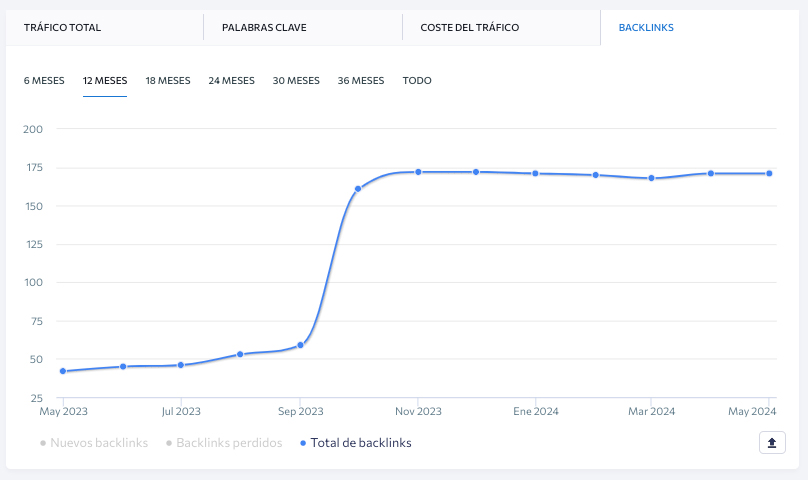Click the May 2024 data point

pyautogui.click(x=769, y=173)
